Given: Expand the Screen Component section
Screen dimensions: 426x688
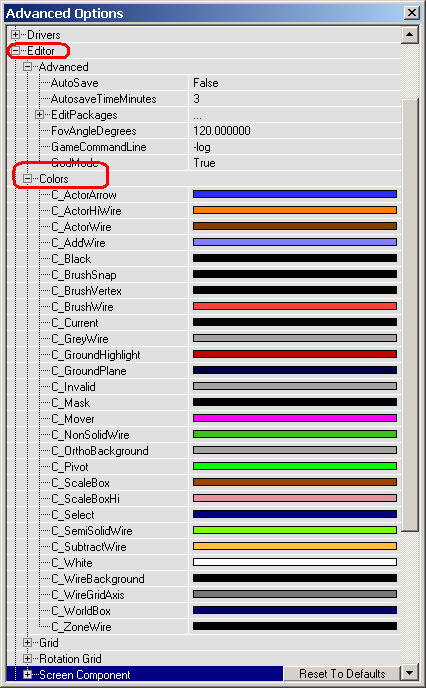Looking at the screenshot, I should click(28, 674).
